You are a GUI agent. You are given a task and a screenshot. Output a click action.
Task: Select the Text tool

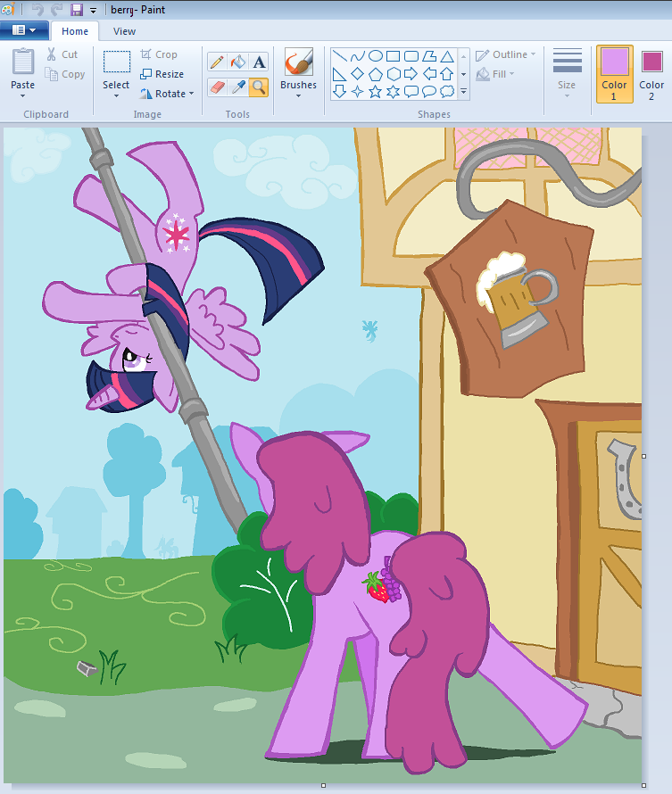click(259, 62)
